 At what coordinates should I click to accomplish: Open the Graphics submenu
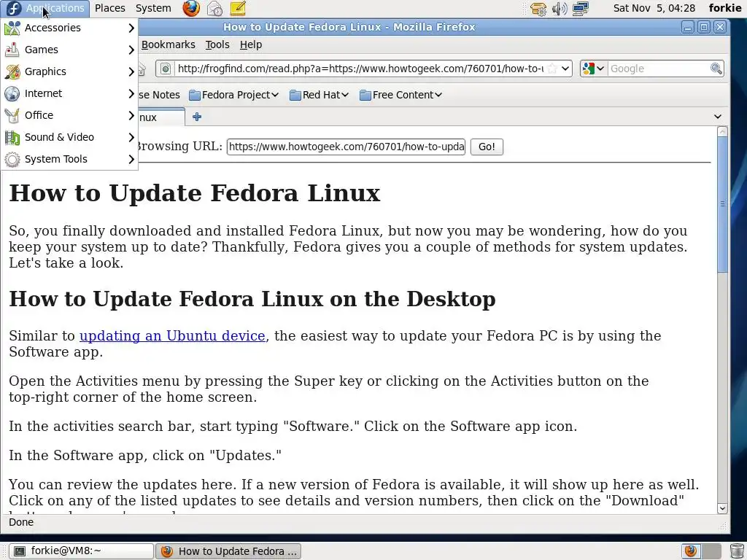pos(69,71)
